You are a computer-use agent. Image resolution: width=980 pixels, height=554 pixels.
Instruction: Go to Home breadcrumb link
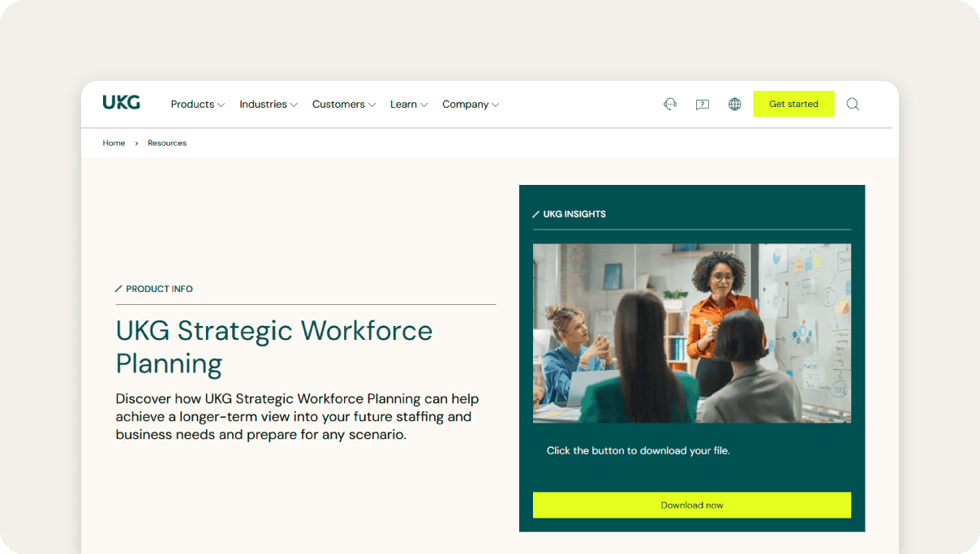click(x=114, y=143)
